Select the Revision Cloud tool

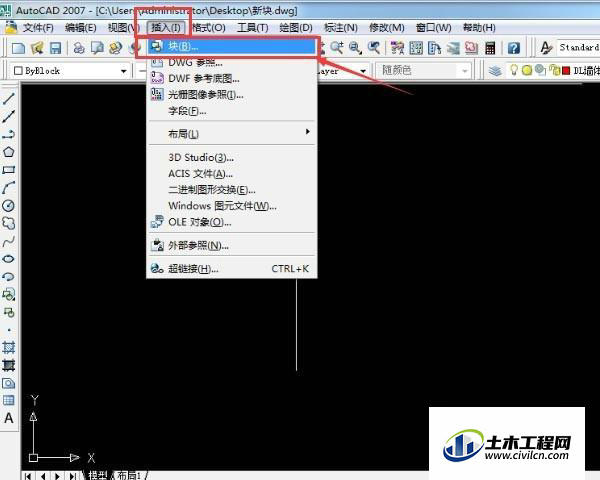coord(8,223)
